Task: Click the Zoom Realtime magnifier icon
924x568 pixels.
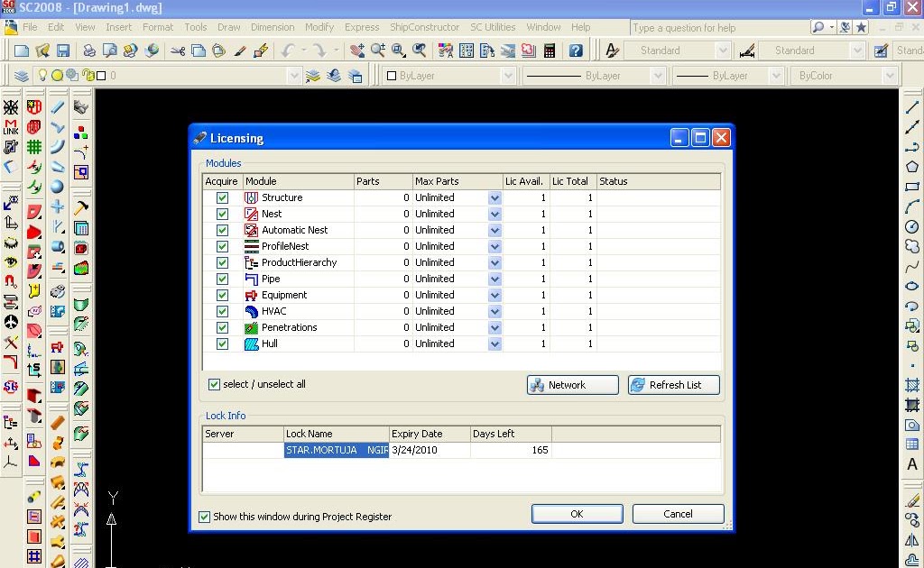Action: [x=378, y=50]
